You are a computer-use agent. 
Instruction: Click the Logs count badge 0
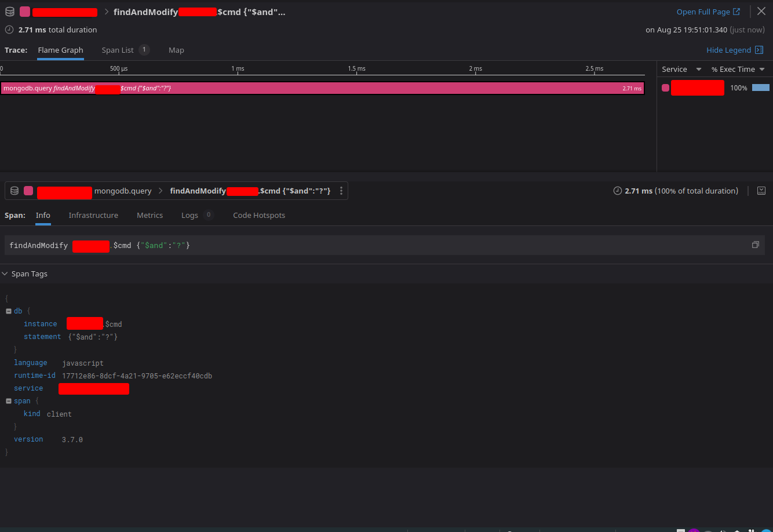tap(209, 215)
